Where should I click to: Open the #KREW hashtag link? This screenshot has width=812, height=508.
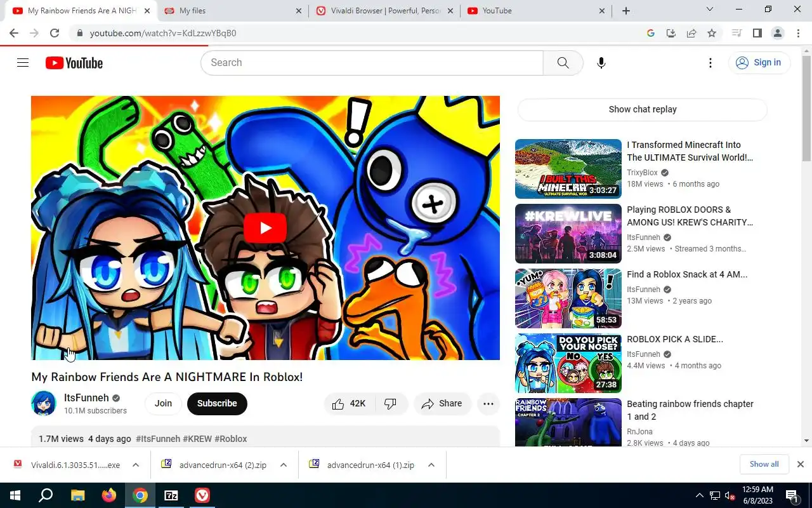pos(197,439)
